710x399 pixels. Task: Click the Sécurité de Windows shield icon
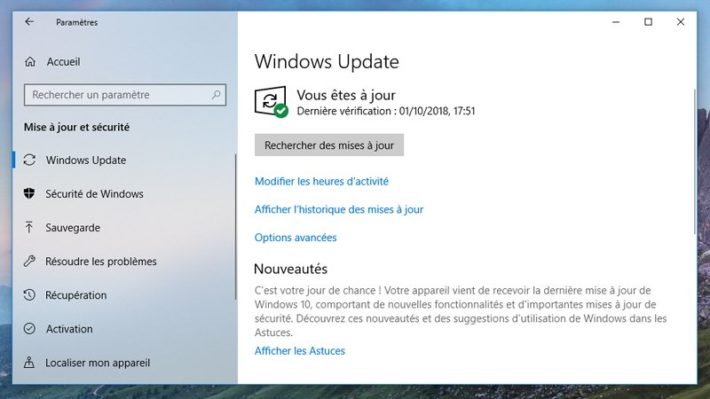29,193
